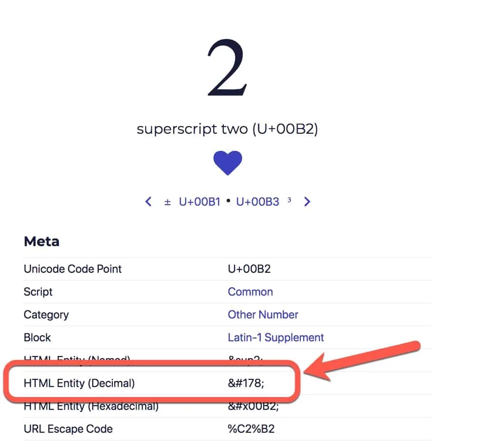Open the Common script link
This screenshot has height=448, width=485.
(x=250, y=292)
